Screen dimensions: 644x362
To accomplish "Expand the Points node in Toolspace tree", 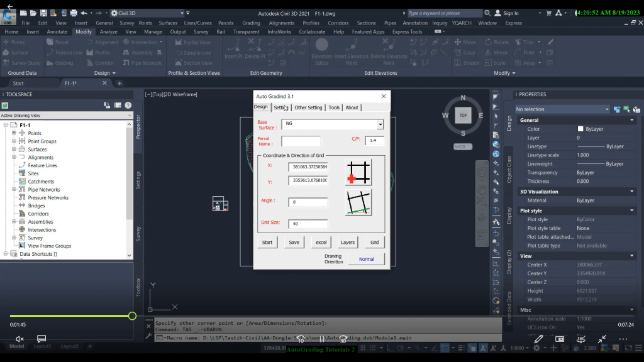I will click(14, 133).
